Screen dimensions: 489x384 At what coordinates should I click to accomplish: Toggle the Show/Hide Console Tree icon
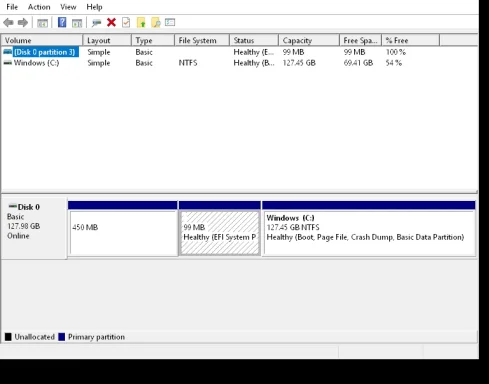pyautogui.click(x=42, y=23)
